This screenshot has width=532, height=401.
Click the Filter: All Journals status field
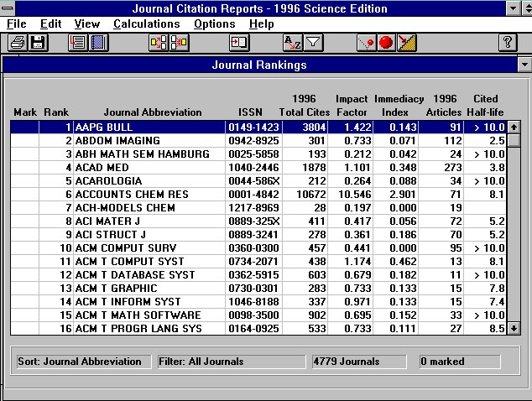coord(231,362)
